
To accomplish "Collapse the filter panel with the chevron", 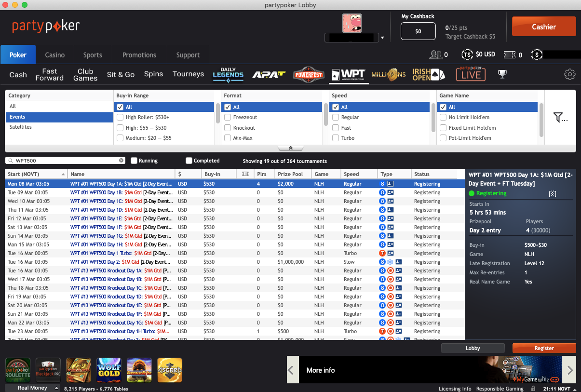I will point(290,148).
